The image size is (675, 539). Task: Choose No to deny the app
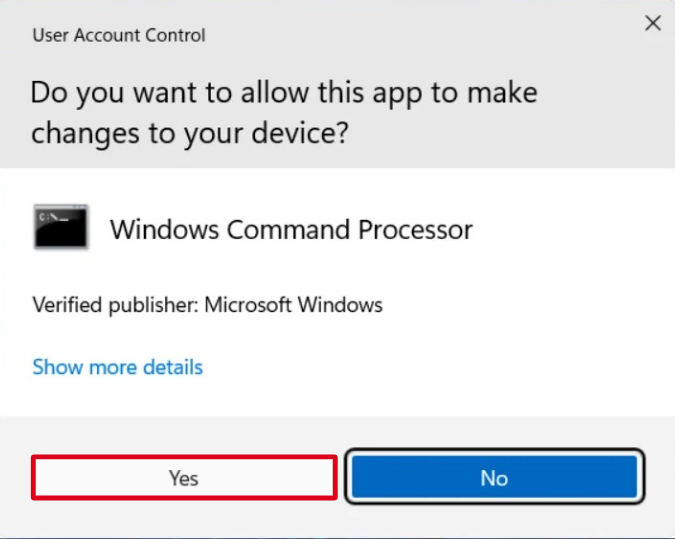493,478
